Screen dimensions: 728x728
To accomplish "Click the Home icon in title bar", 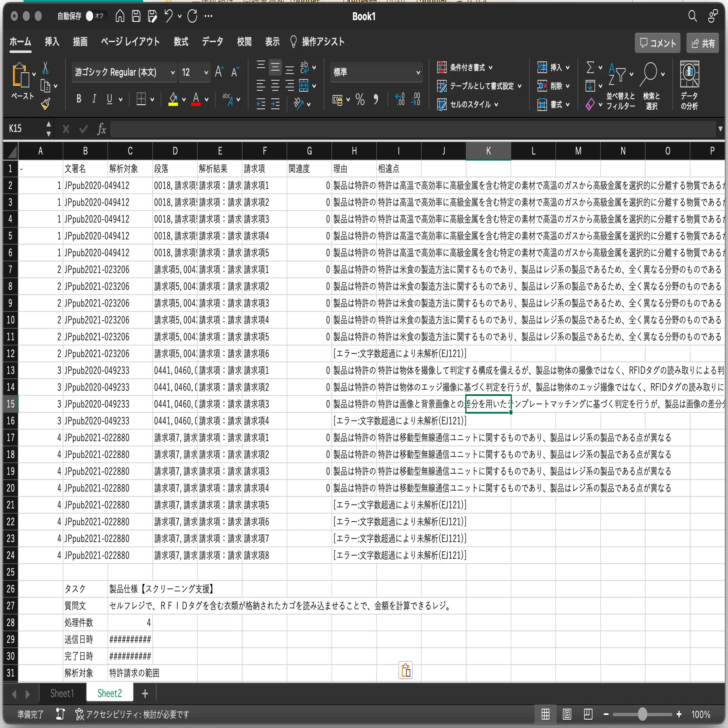I will [x=120, y=16].
